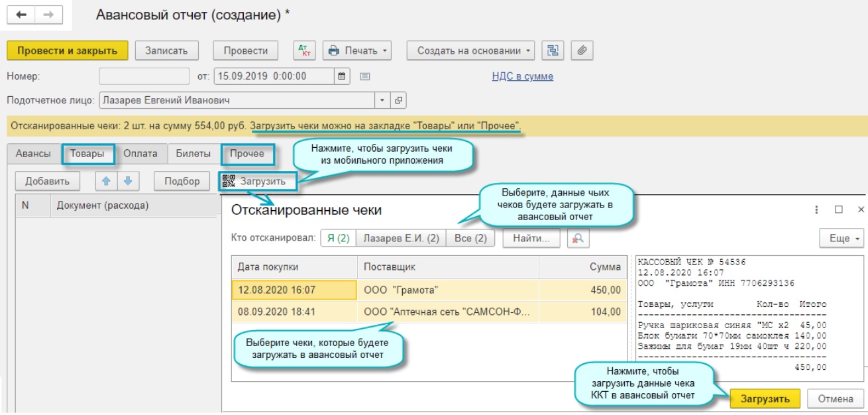The image size is (868, 415).
Task: Sort by the Сумма column header
Action: click(583, 267)
